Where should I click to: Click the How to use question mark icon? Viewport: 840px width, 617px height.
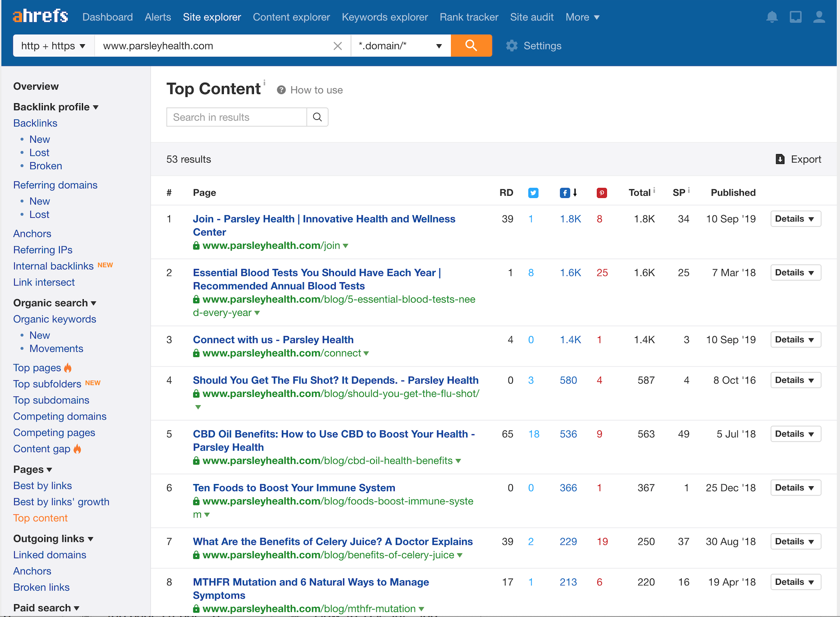point(281,90)
